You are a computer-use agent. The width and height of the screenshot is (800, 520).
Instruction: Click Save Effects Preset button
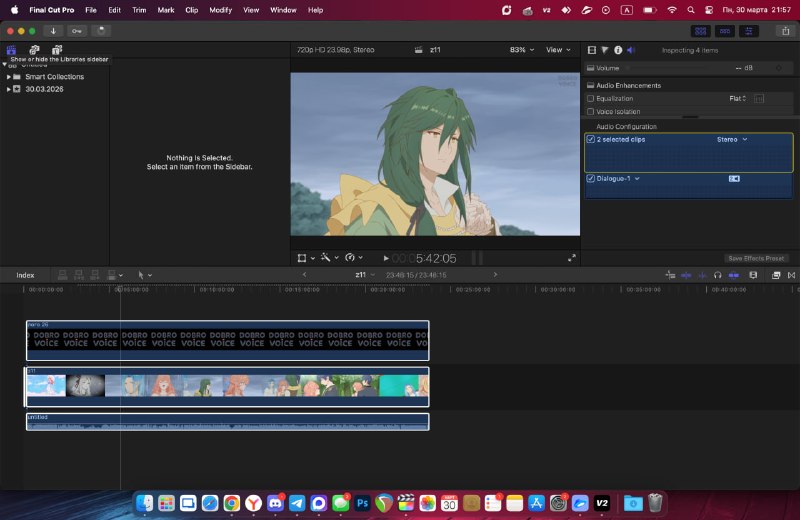point(756,258)
